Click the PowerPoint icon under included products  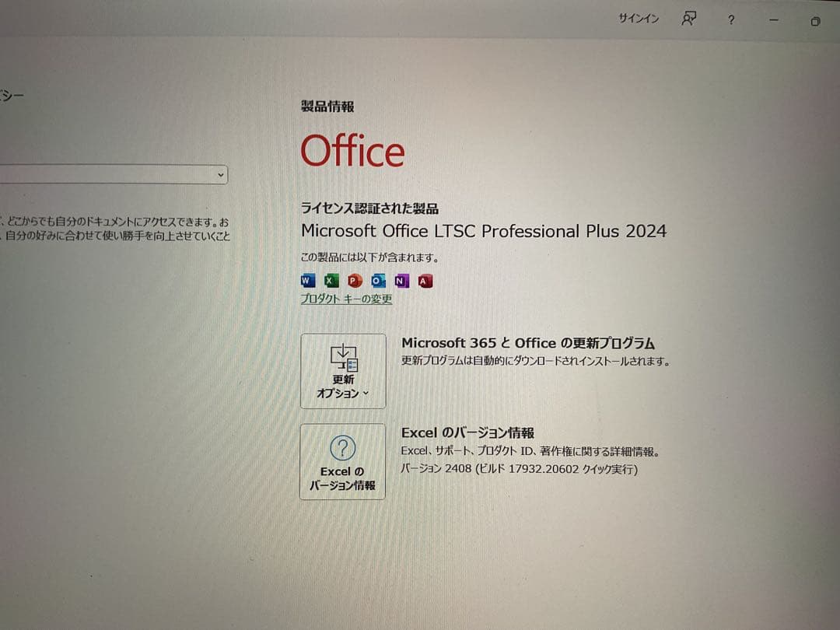pos(354,281)
